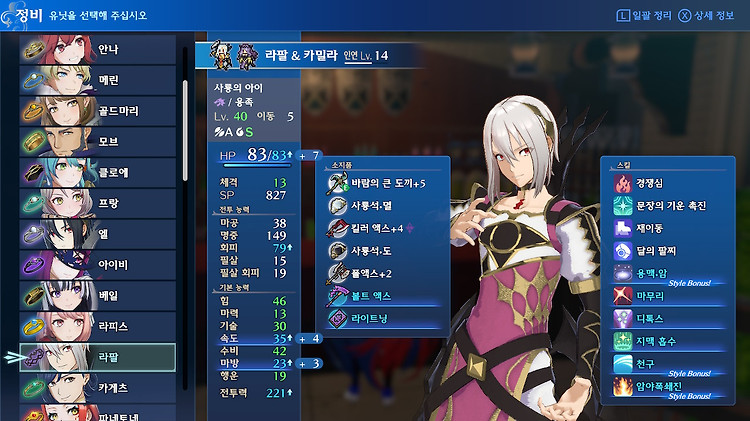The height and width of the screenshot is (421, 750).
Task: Select the 킬러 액스+4 weapon icon
Action: tap(337, 229)
